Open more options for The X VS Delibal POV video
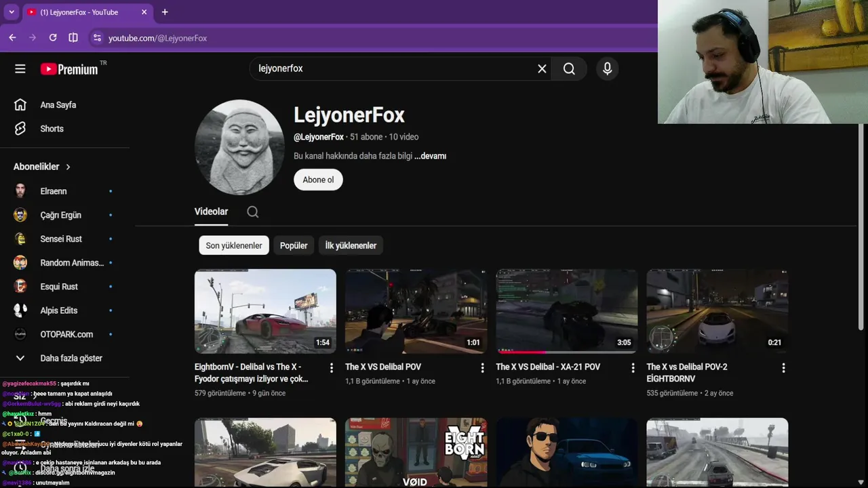Image resolution: width=868 pixels, height=488 pixels. 482,367
